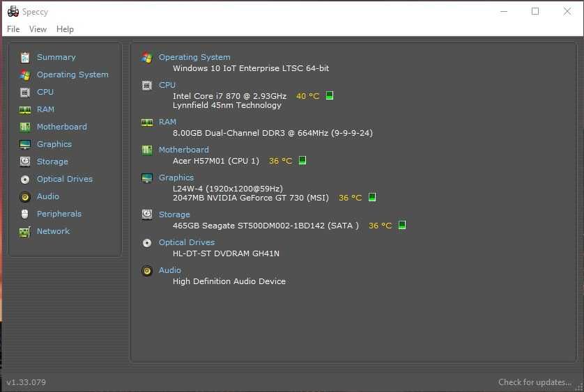This screenshot has width=584, height=392.
Task: Click the Operating System Windows flag sidebar icon
Action: (x=25, y=75)
